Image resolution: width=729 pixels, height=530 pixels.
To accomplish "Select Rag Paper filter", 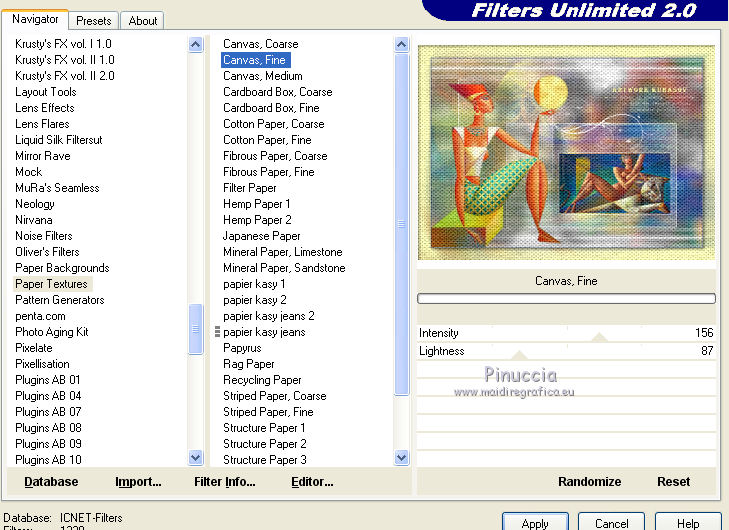I will click(x=248, y=364).
